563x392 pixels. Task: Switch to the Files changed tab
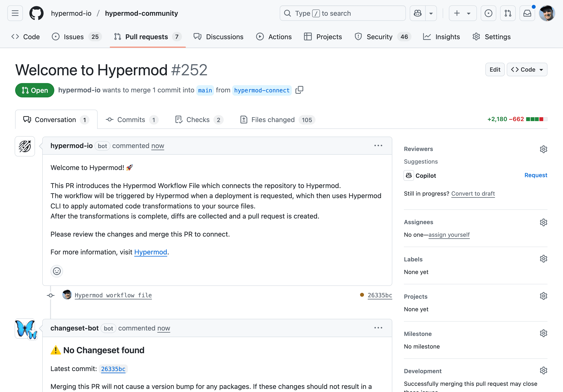point(278,120)
